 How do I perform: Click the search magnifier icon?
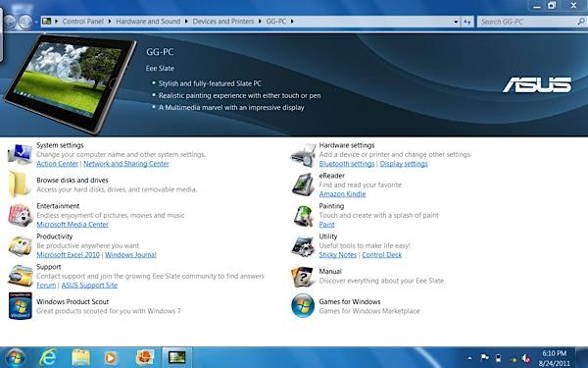point(581,22)
